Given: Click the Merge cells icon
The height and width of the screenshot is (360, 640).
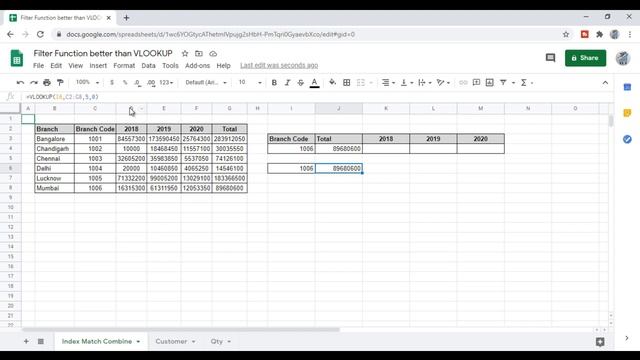Looking at the screenshot, I should (361, 83).
